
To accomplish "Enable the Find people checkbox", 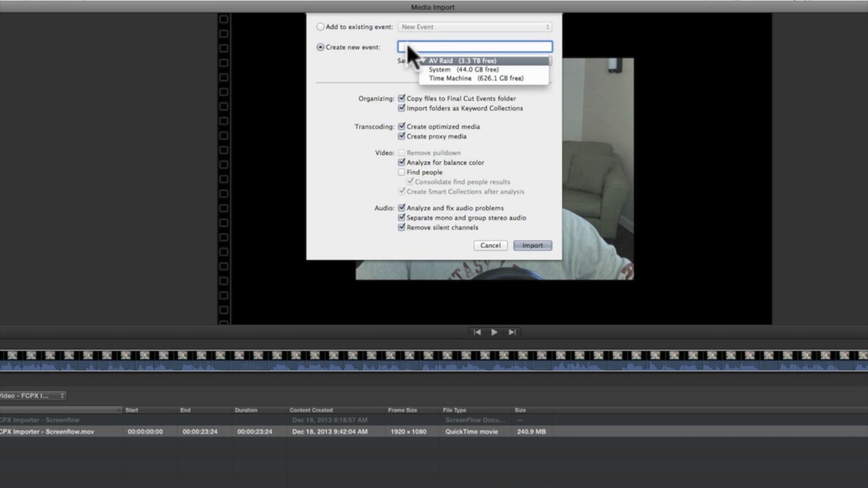I will tap(401, 172).
